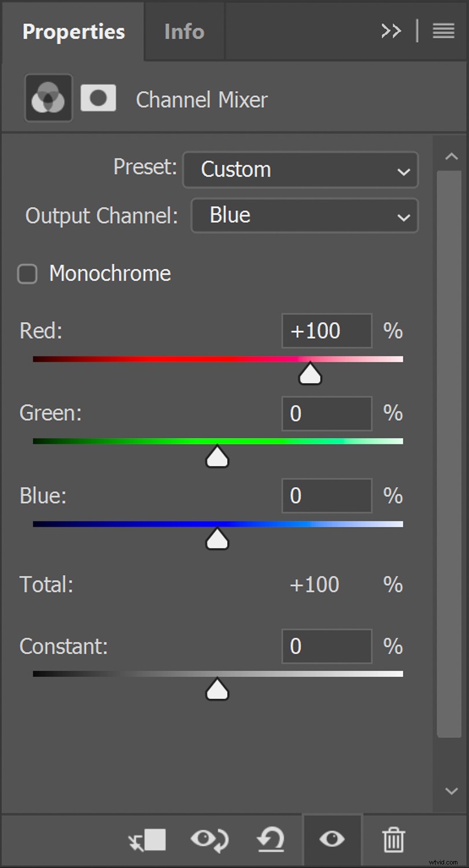Switch to the Info tab

click(183, 32)
